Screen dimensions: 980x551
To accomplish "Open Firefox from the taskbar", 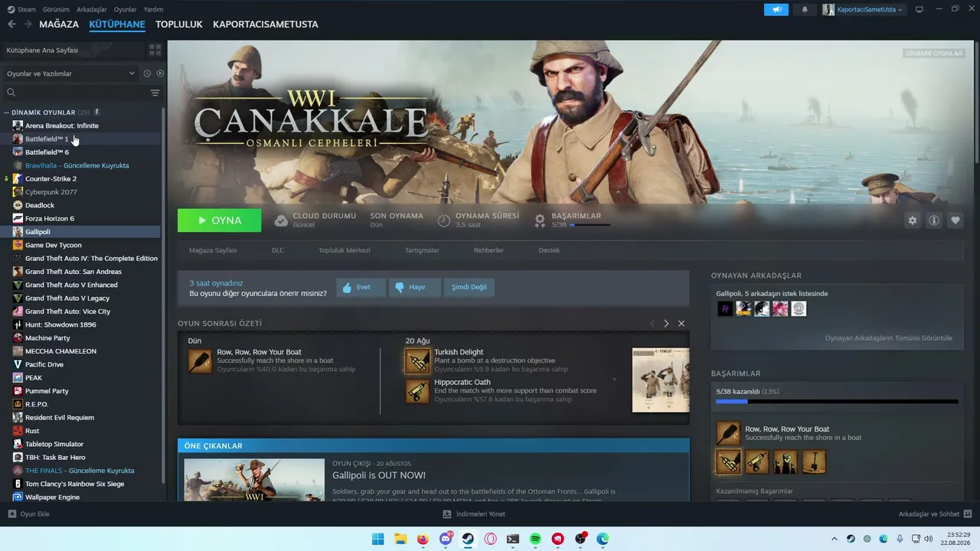I will click(423, 539).
